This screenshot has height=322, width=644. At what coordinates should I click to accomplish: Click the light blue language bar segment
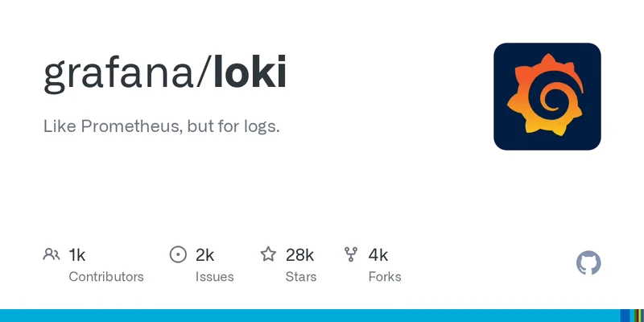click(x=310, y=316)
